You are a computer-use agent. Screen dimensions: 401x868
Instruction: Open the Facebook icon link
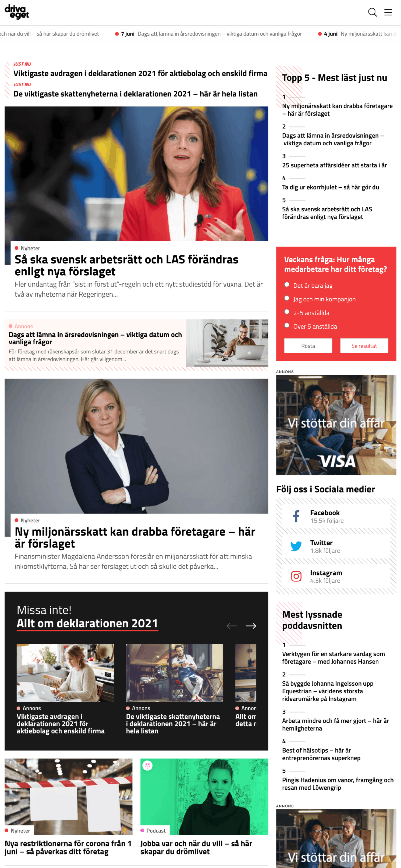[x=296, y=516]
